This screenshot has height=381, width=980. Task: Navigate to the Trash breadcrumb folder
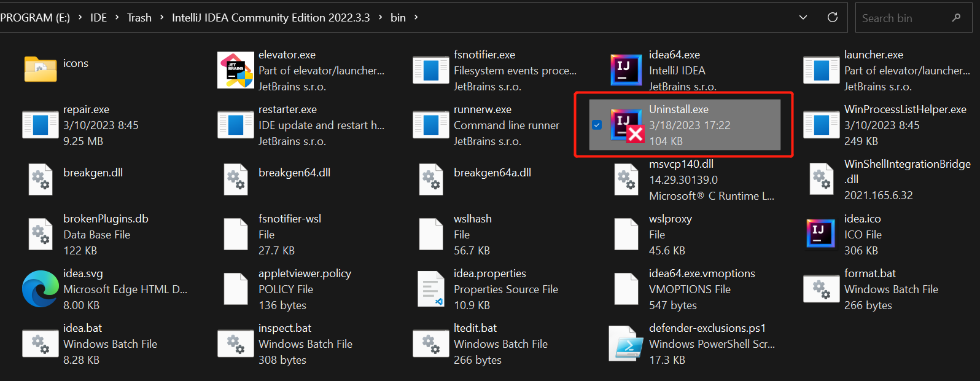coord(139,18)
